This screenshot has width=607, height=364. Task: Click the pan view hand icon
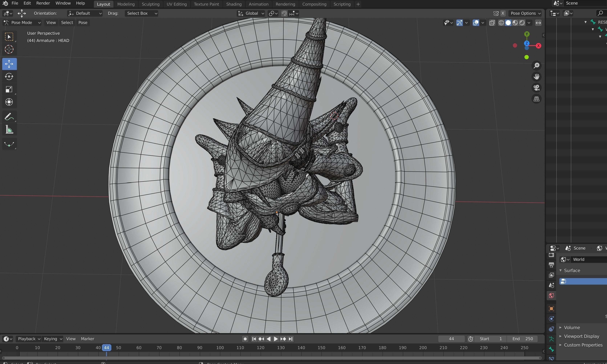click(537, 77)
